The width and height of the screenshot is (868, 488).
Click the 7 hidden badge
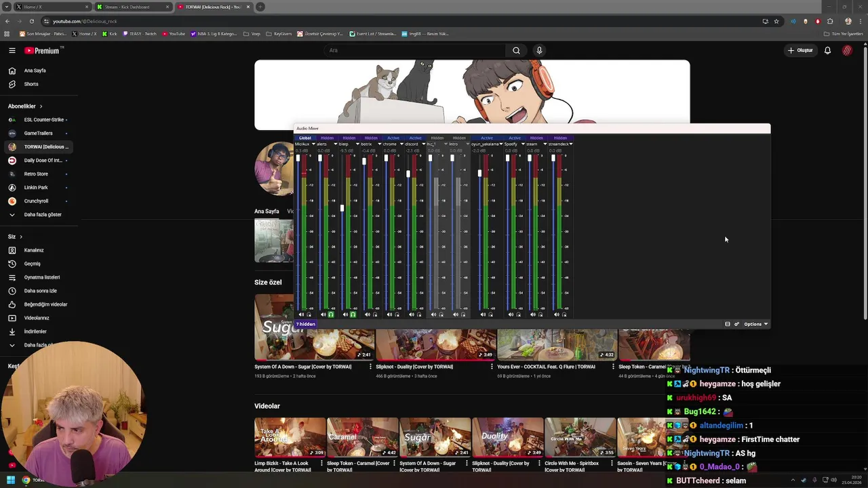306,324
